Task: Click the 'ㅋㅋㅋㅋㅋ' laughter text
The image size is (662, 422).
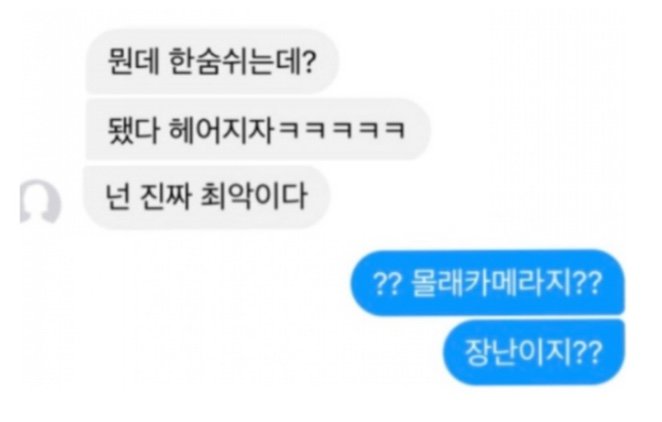Action: (342, 129)
